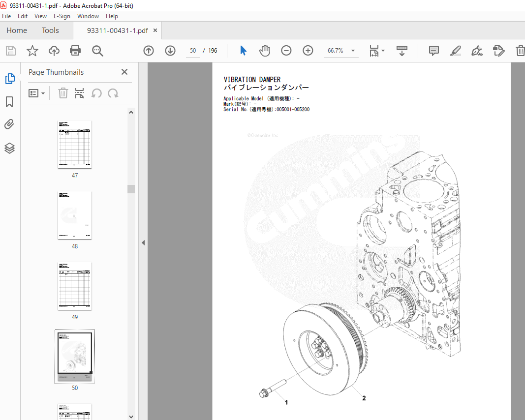Close the 93311-00431-1.pdf tab
Image resolution: width=525 pixels, height=420 pixels.
tap(155, 30)
